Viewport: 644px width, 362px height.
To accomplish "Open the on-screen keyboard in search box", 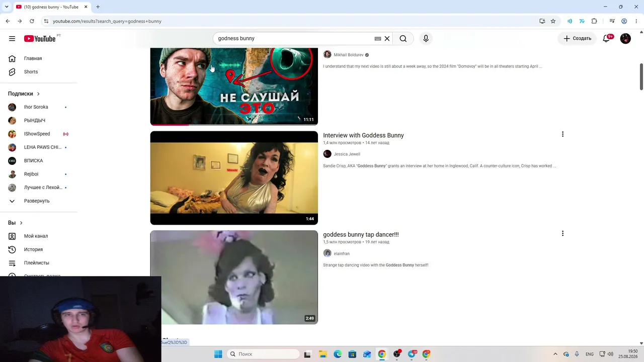I will [x=378, y=39].
